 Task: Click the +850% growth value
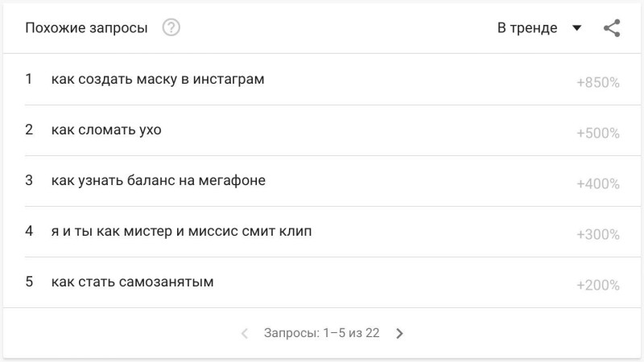(598, 83)
